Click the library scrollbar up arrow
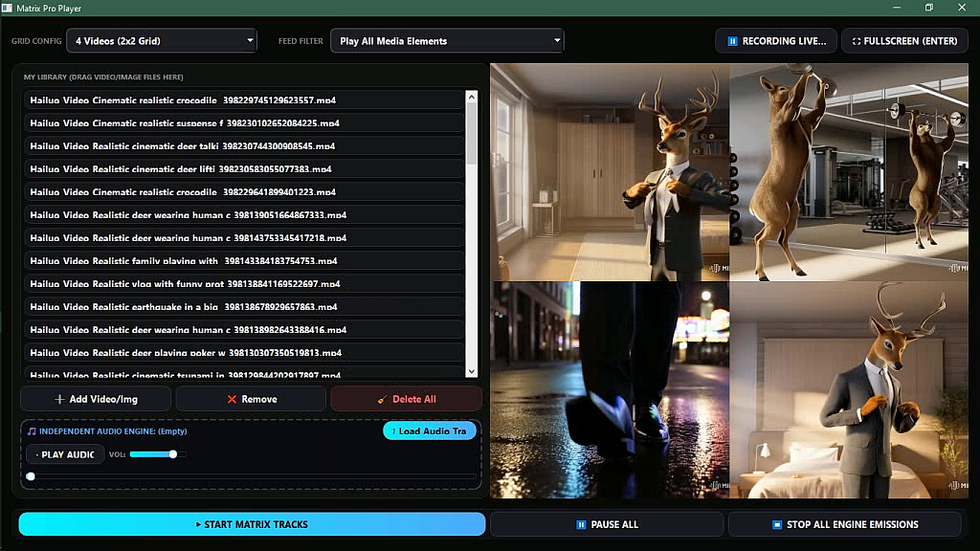980x551 pixels. (x=471, y=97)
